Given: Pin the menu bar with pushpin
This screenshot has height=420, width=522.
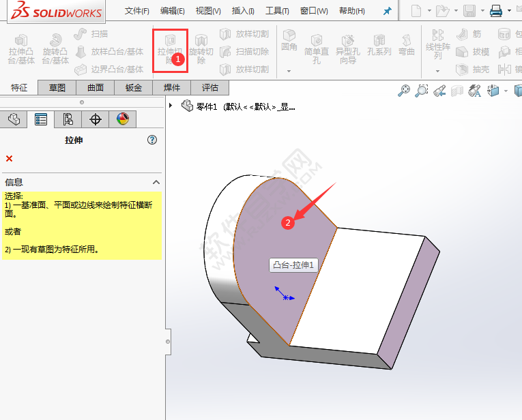Looking at the screenshot, I should pyautogui.click(x=387, y=12).
